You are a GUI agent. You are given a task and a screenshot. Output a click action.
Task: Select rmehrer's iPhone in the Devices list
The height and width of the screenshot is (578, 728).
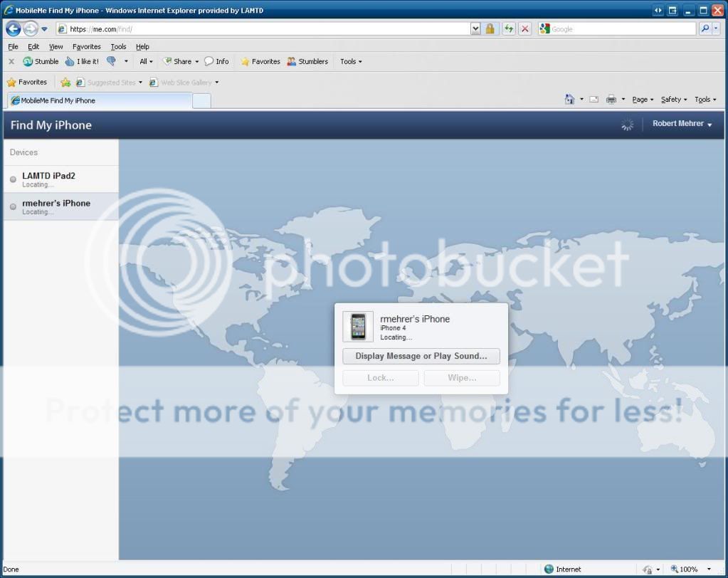pyautogui.click(x=60, y=206)
